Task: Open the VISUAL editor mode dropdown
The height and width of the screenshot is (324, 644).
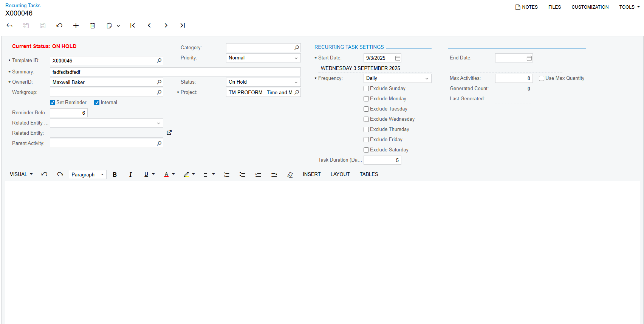Action: 21,174
